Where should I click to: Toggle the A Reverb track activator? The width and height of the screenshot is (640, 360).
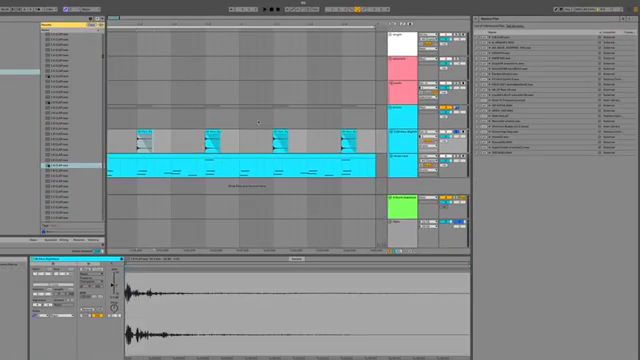tap(446, 198)
